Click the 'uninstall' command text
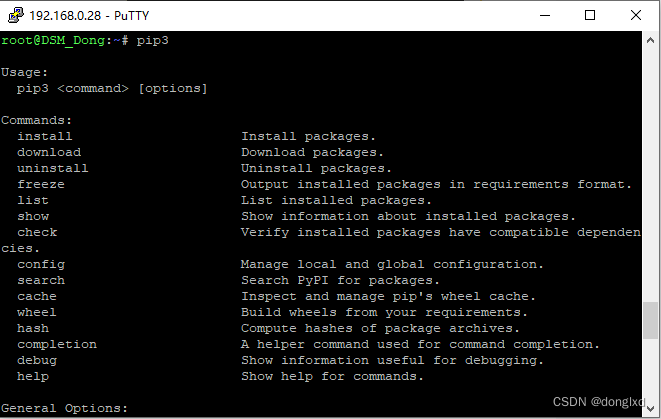 coord(53,168)
